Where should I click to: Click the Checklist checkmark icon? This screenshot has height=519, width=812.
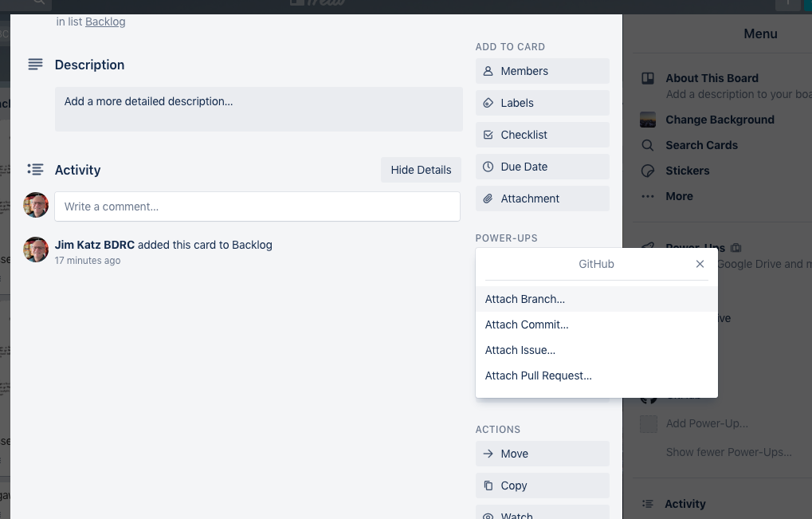[x=488, y=135]
